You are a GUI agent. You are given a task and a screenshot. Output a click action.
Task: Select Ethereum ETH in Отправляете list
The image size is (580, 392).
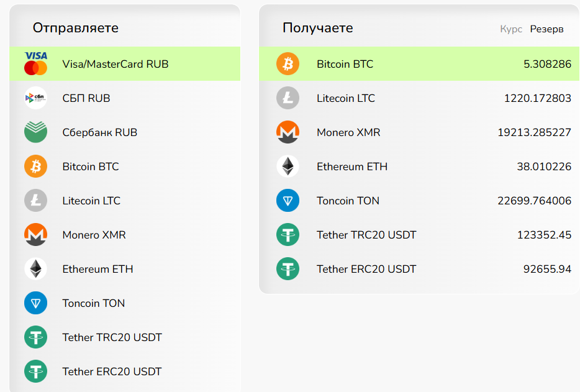tap(97, 269)
